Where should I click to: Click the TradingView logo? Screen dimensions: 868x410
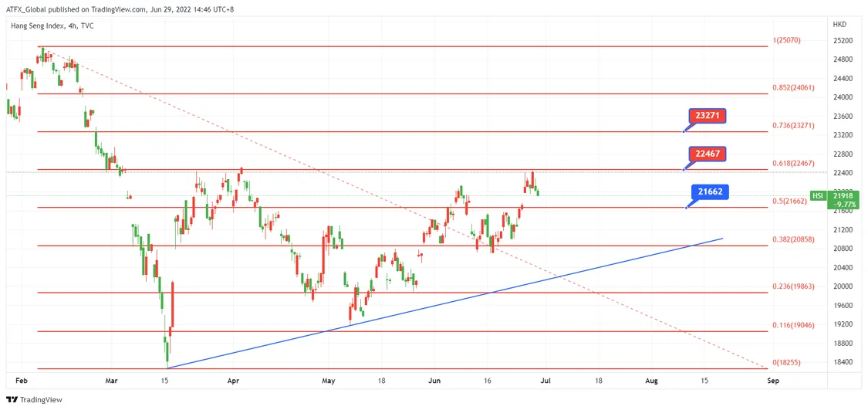click(34, 399)
